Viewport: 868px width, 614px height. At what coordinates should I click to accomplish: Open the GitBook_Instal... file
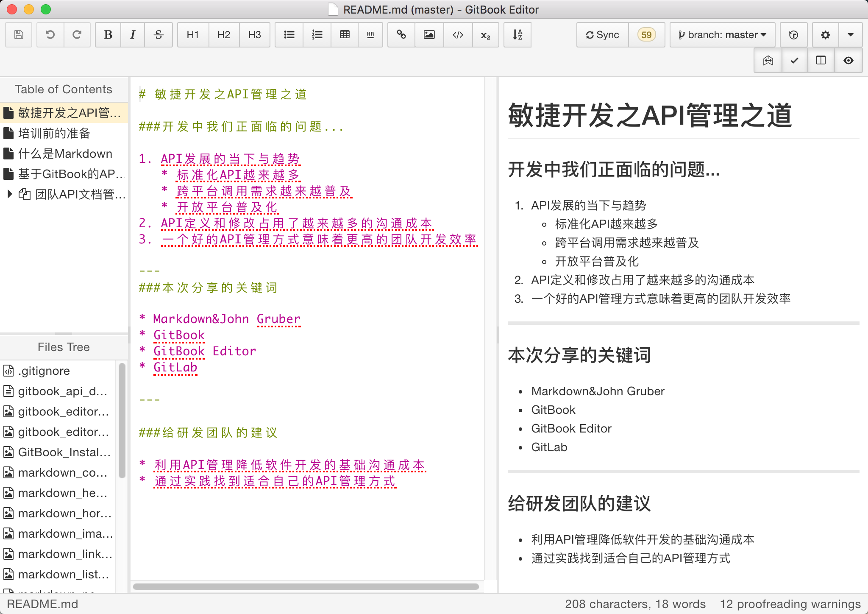pos(58,452)
